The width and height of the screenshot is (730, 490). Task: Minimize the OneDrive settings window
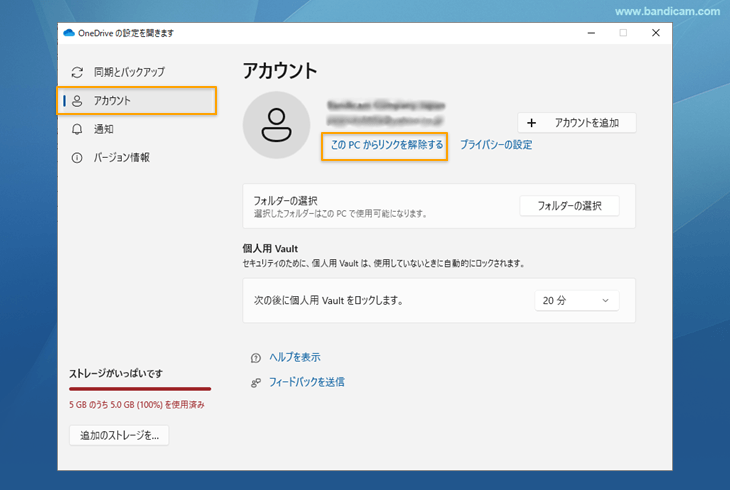[x=591, y=33]
